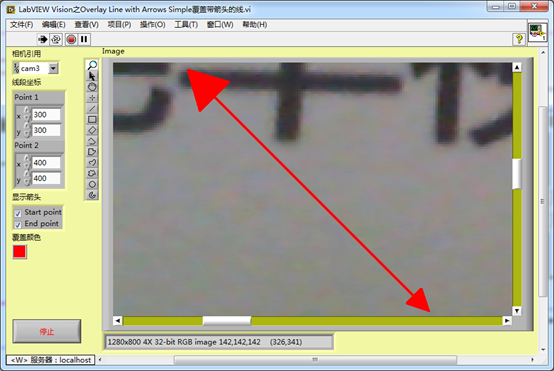Select the Freehand region tool
The height and width of the screenshot is (371, 554).
92,173
